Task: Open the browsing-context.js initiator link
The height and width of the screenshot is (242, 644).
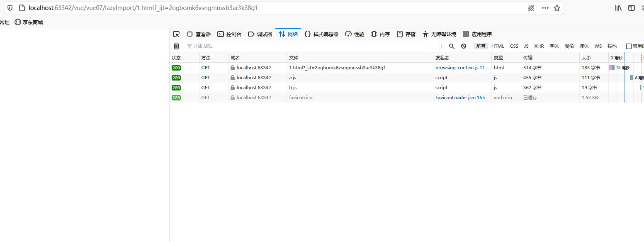Action: [x=462, y=68]
